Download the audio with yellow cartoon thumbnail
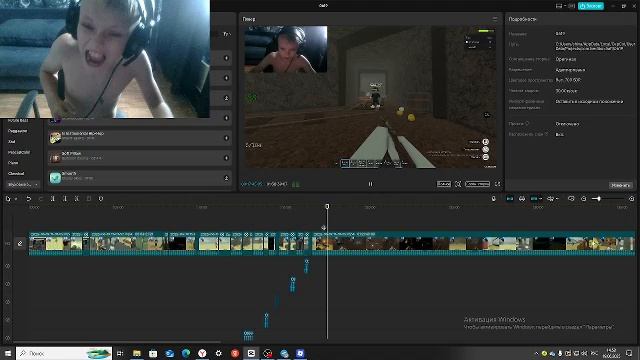The width and height of the screenshot is (640, 360). click(226, 138)
